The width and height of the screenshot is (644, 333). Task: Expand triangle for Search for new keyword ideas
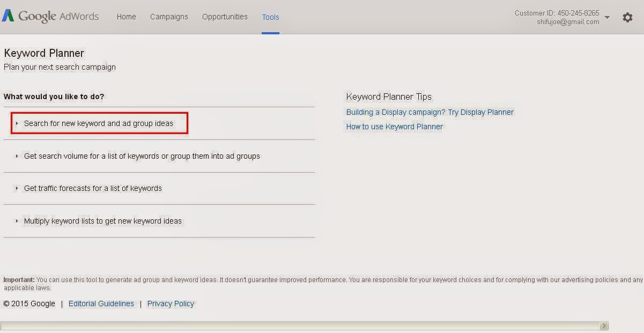click(x=17, y=123)
